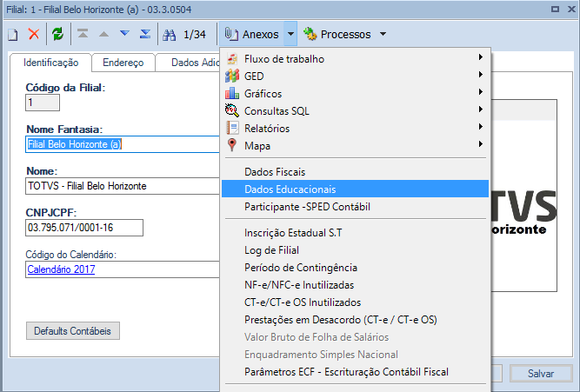The width and height of the screenshot is (580, 392).
Task: Click the Nome field with TOTVS text
Action: click(x=123, y=186)
